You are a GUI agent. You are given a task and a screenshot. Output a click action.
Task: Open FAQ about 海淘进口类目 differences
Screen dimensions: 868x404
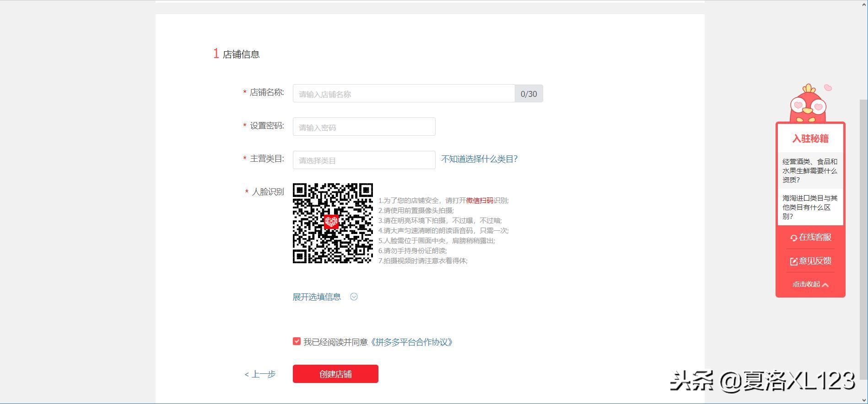[810, 207]
